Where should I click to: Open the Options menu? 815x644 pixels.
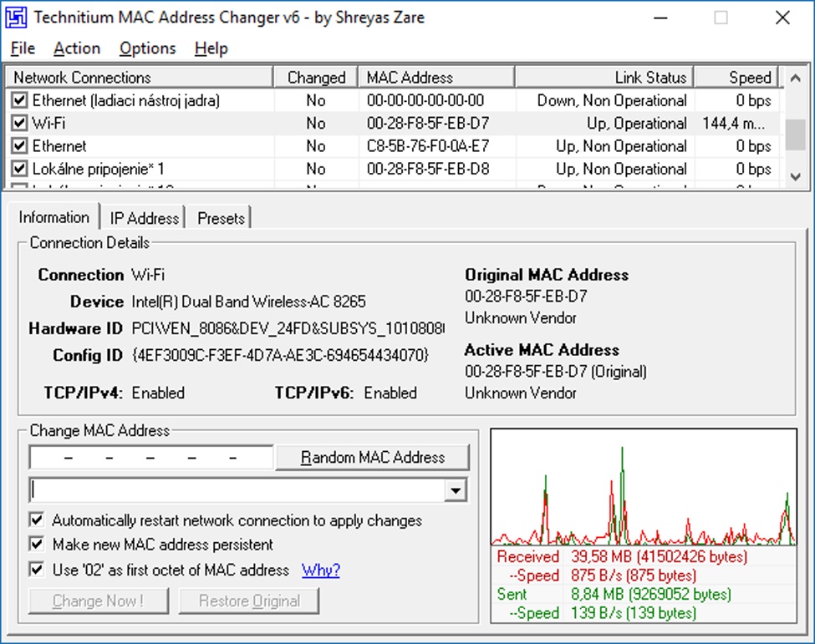point(148,48)
